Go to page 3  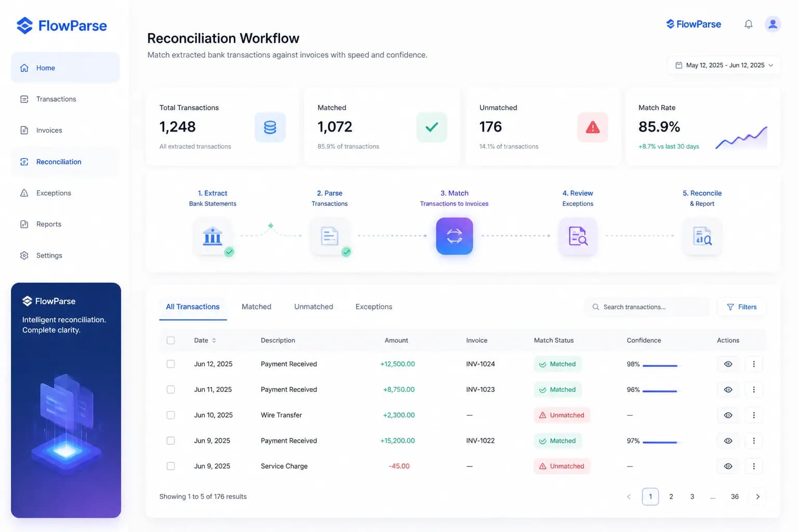click(x=692, y=497)
